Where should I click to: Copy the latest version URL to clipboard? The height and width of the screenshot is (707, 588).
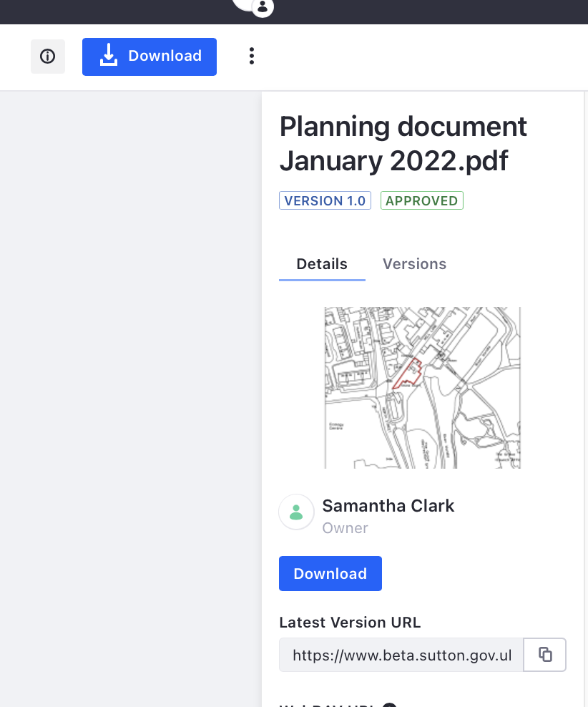[545, 655]
